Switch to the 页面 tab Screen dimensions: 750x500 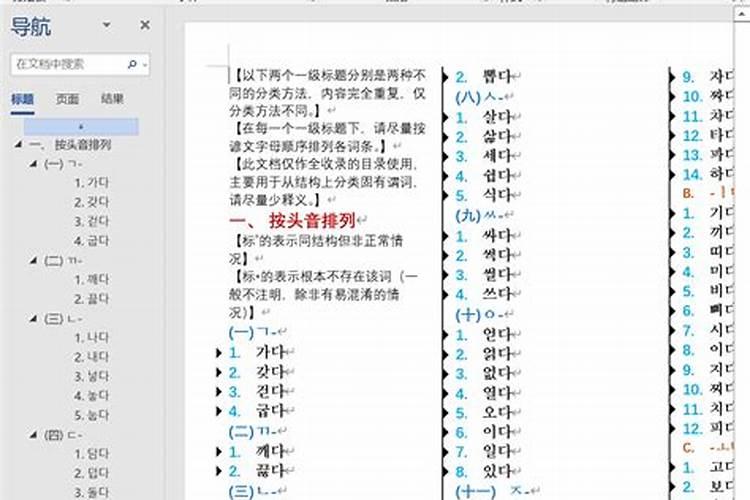pyautogui.click(x=67, y=99)
